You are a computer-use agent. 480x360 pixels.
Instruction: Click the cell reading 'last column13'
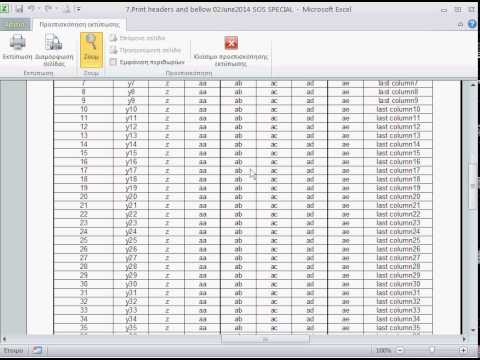pos(398,136)
